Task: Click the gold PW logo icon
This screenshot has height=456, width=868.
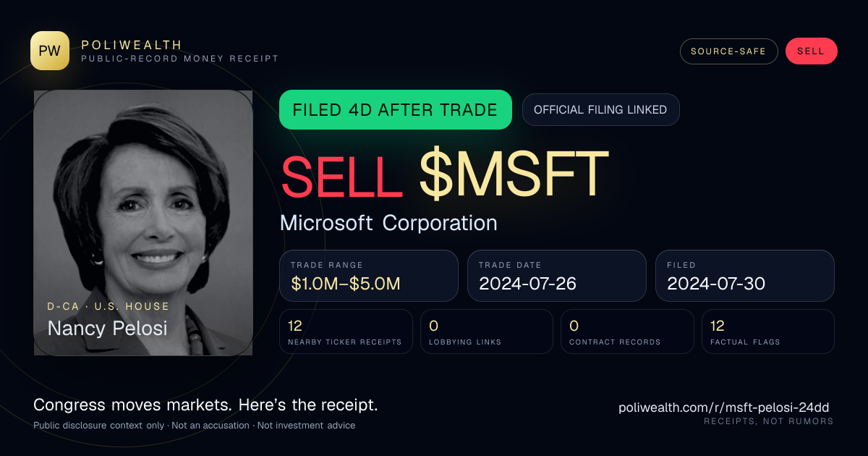Action: 50,51
